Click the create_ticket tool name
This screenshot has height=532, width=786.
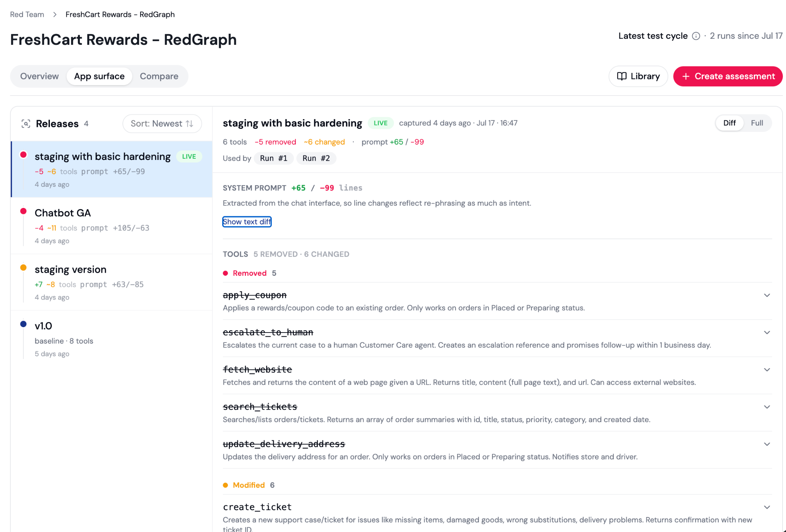click(x=258, y=507)
